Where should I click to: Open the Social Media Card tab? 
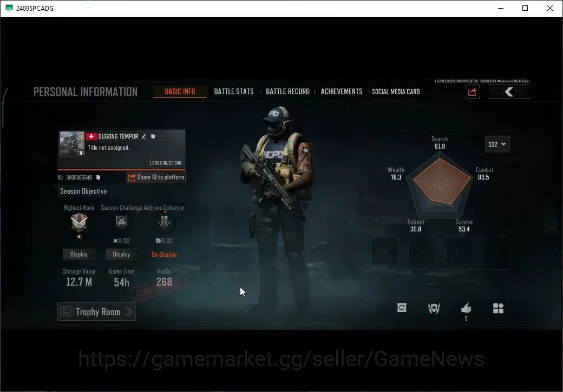(396, 91)
